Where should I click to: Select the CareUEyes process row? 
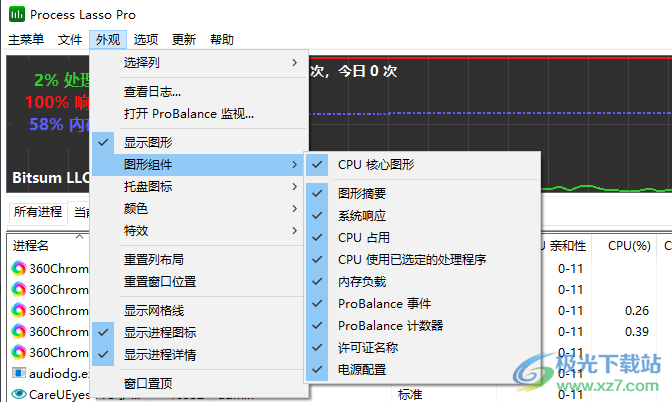pos(58,394)
